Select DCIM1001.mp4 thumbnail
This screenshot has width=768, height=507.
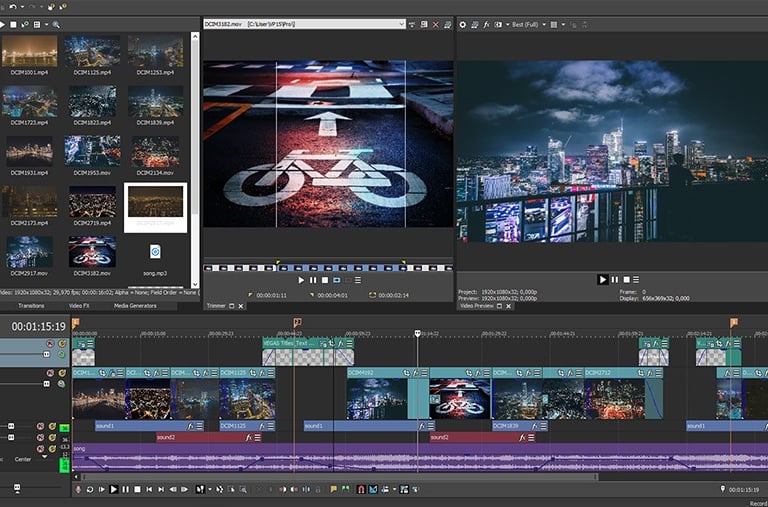pos(29,51)
